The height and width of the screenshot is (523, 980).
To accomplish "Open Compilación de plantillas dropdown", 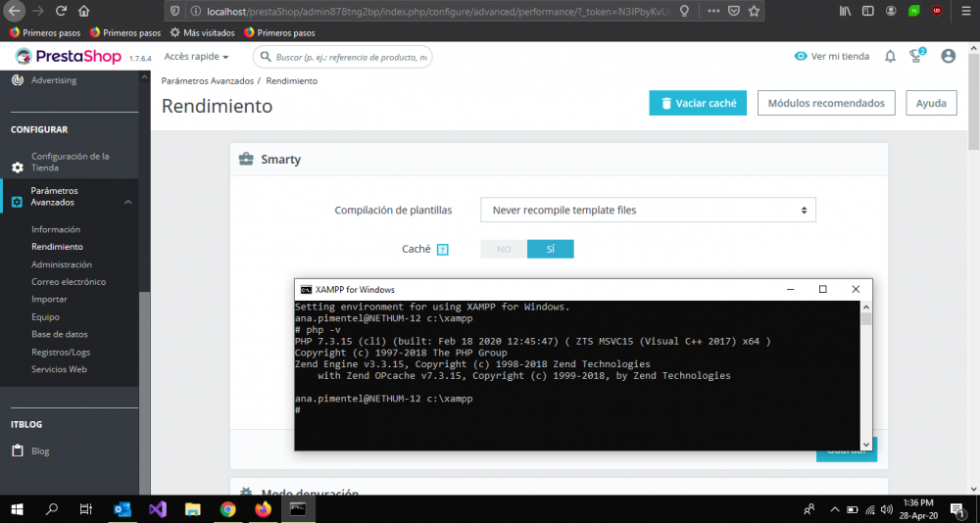I will (648, 210).
